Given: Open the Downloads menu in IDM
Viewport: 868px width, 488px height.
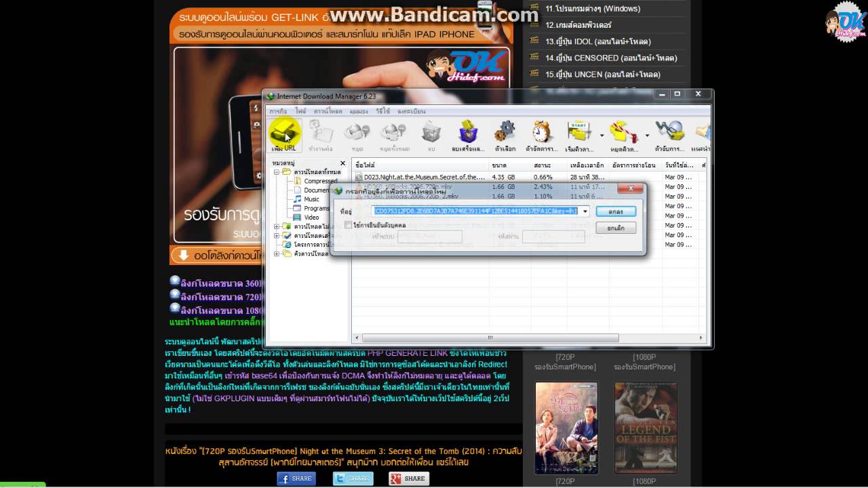Looking at the screenshot, I should tap(328, 111).
